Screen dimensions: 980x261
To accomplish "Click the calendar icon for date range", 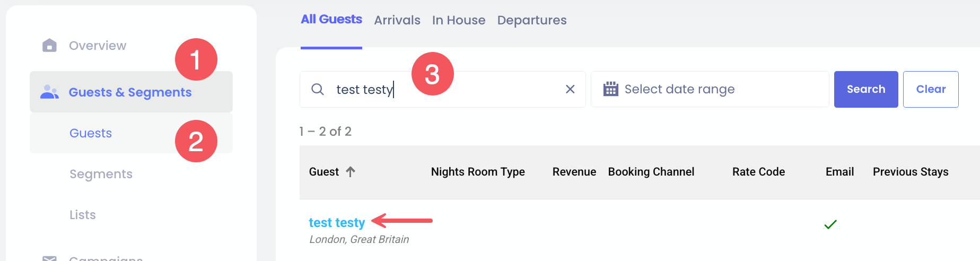I will pyautogui.click(x=611, y=89).
